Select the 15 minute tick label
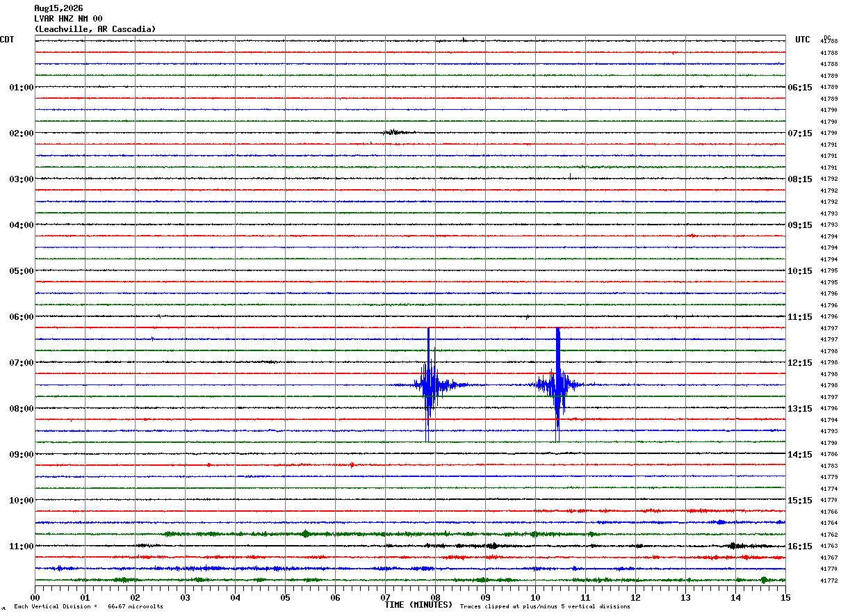The width and height of the screenshot is (841, 616). [x=785, y=597]
